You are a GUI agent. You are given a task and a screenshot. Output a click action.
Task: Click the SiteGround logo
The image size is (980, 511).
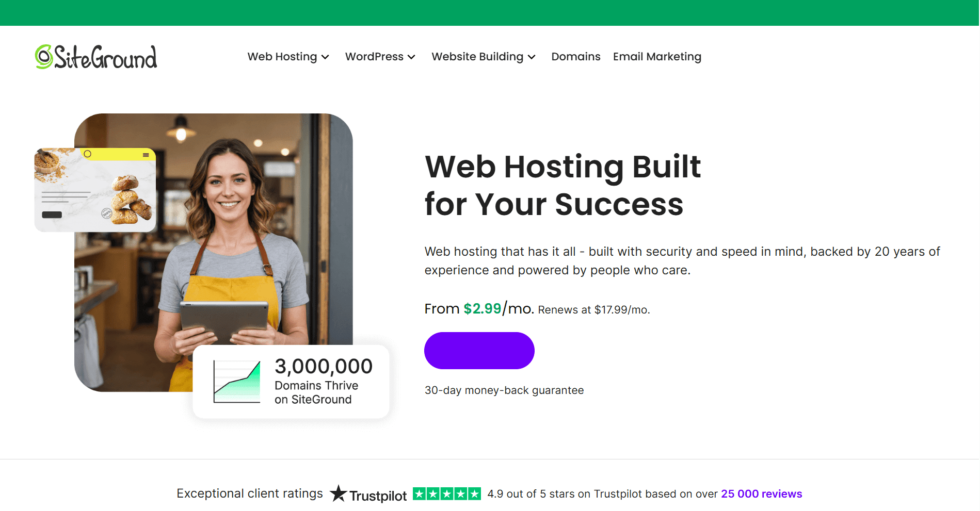(96, 57)
